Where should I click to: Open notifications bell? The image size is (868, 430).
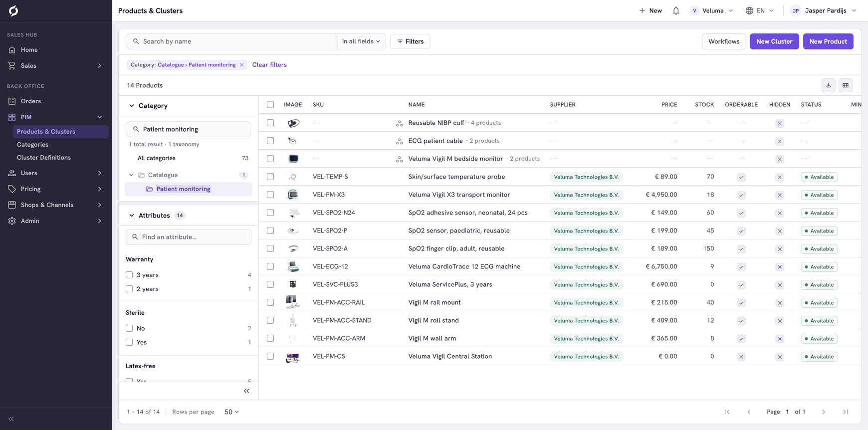pos(676,10)
